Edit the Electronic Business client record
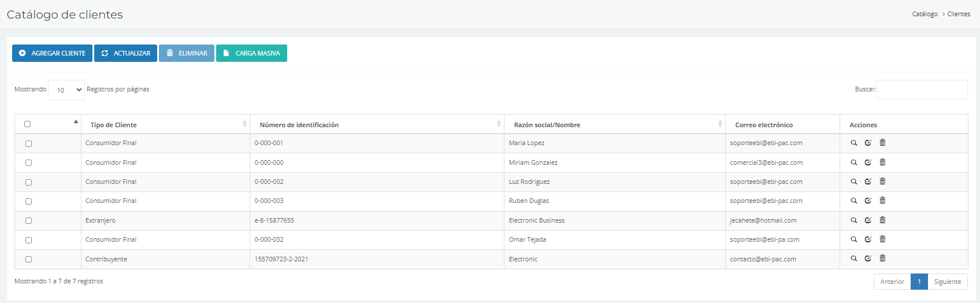The width and height of the screenshot is (980, 303). point(868,220)
